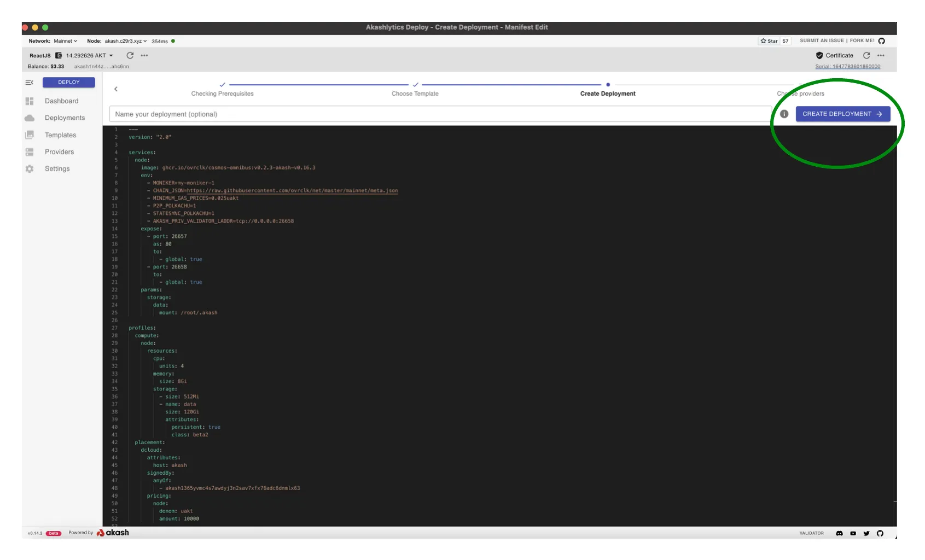Open wallet more options ellipsis
The height and width of the screenshot is (560, 925).
pos(144,55)
